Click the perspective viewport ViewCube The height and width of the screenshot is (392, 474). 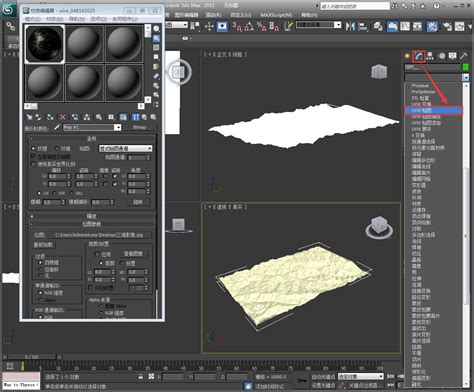[x=379, y=227]
